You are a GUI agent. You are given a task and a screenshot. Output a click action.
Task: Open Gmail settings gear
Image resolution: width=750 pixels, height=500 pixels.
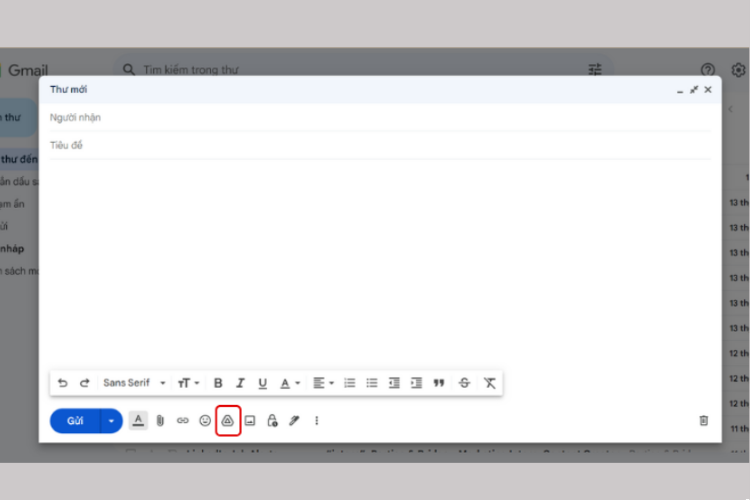739,70
